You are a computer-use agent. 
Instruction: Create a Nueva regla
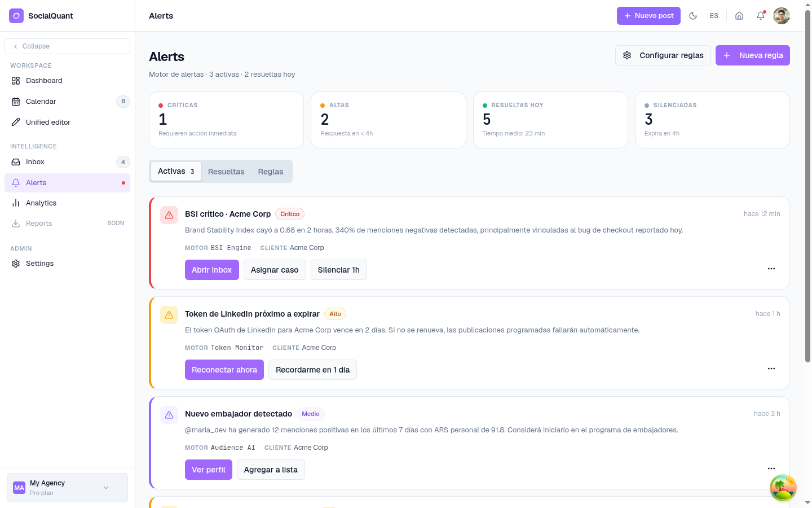(753, 55)
